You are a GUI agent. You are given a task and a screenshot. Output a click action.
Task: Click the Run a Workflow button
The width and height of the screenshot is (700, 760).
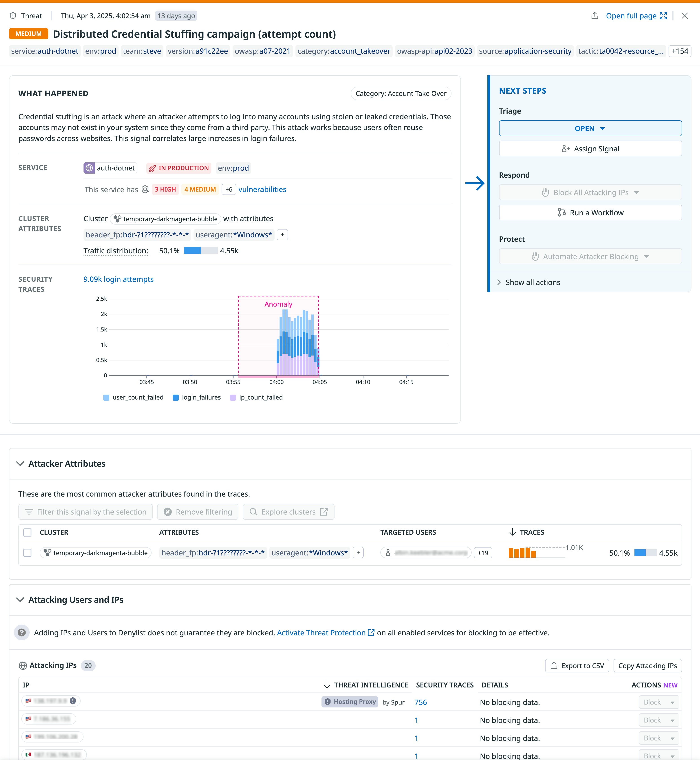[x=590, y=212]
